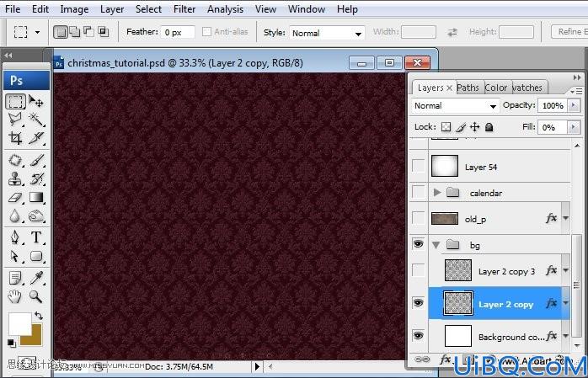
Task: Select the Rectangular Marquee tool
Action: pos(15,101)
